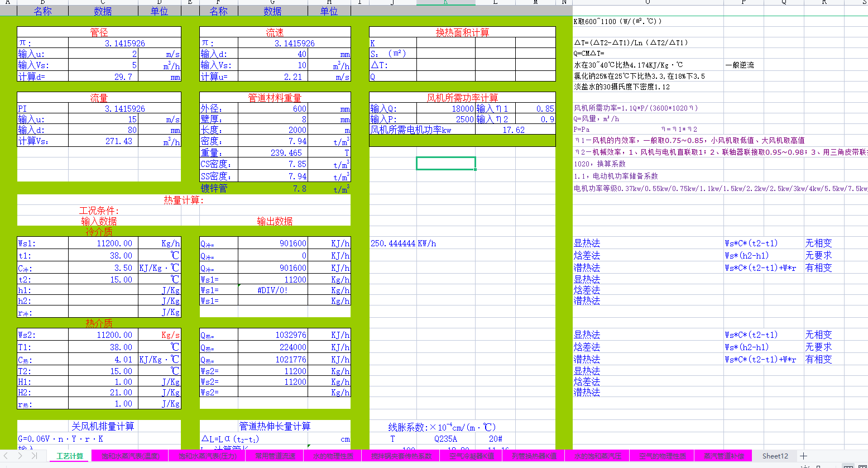Select the 外径 value cell showing 600
Viewport: 868px width, 468px height.
[x=272, y=109]
